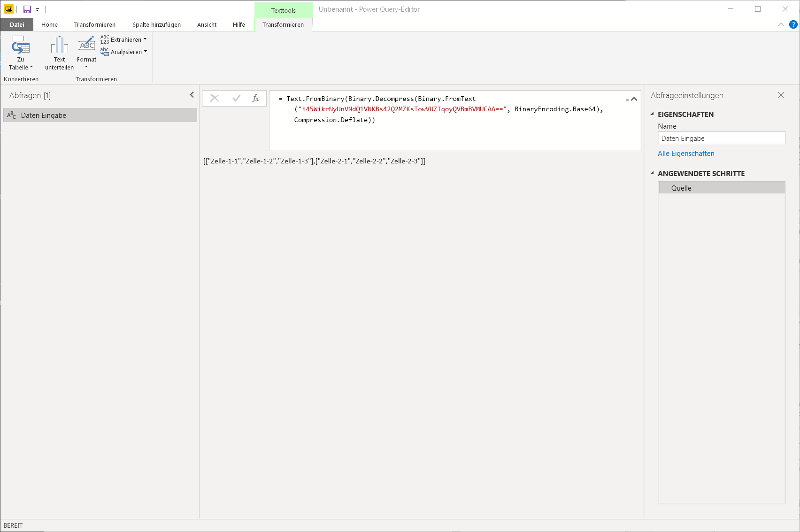This screenshot has height=532, width=800.
Task: Open the Ansicht tab
Action: (207, 24)
